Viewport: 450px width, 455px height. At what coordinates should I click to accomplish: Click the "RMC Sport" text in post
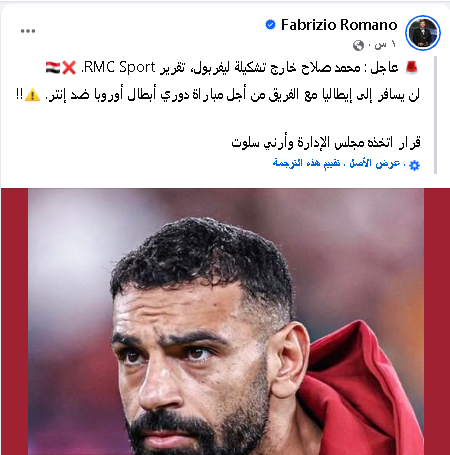coord(119,67)
